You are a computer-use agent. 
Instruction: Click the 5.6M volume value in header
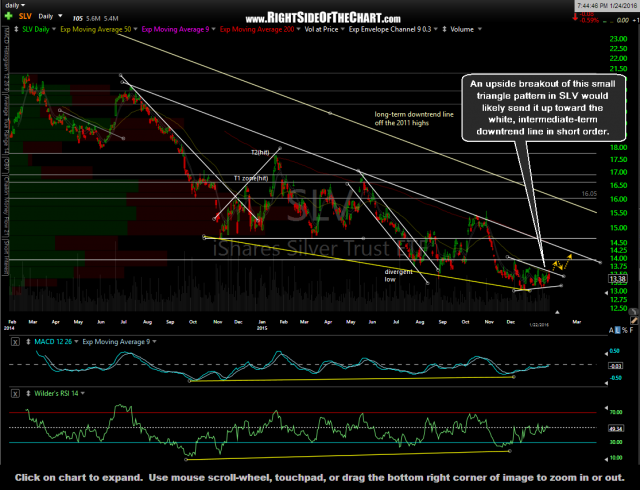(93, 18)
